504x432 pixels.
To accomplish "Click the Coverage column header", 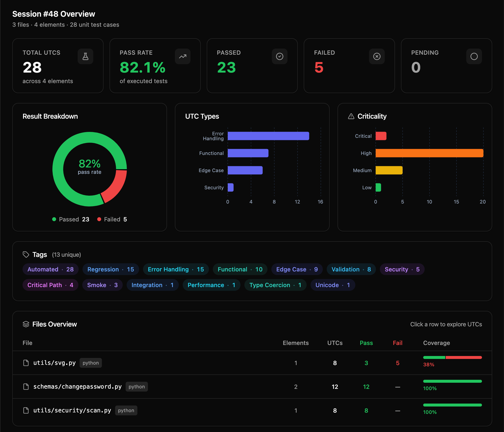I will click(436, 343).
